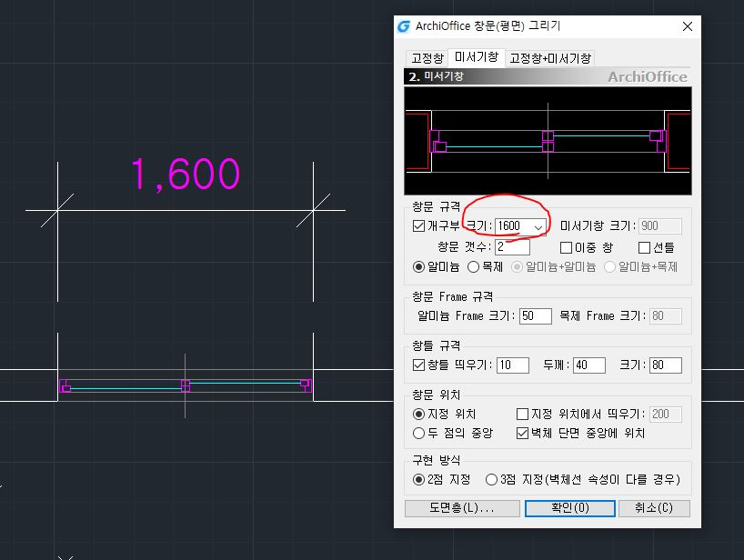Click the 두께 input field
Screen dimensions: 744x560
pos(588,365)
